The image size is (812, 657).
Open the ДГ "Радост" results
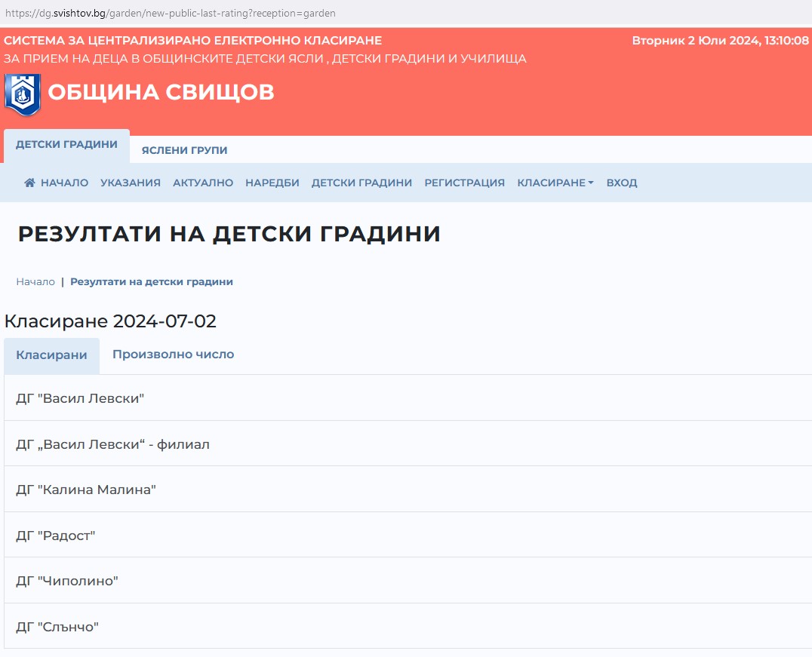(x=56, y=536)
